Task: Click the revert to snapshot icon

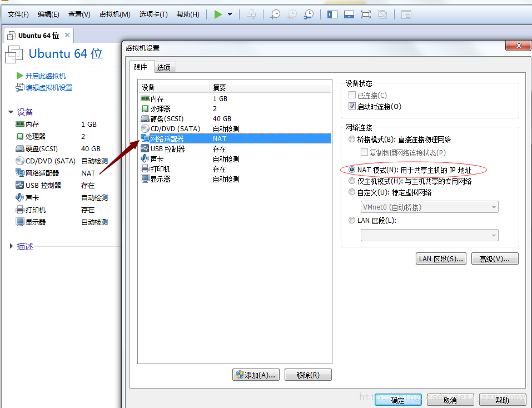Action: coord(292,14)
